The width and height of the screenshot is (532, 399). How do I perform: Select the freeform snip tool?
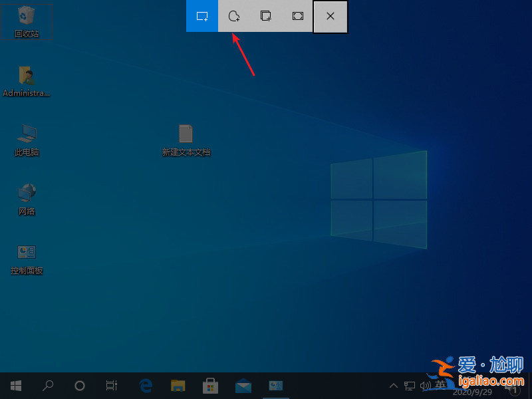click(233, 17)
